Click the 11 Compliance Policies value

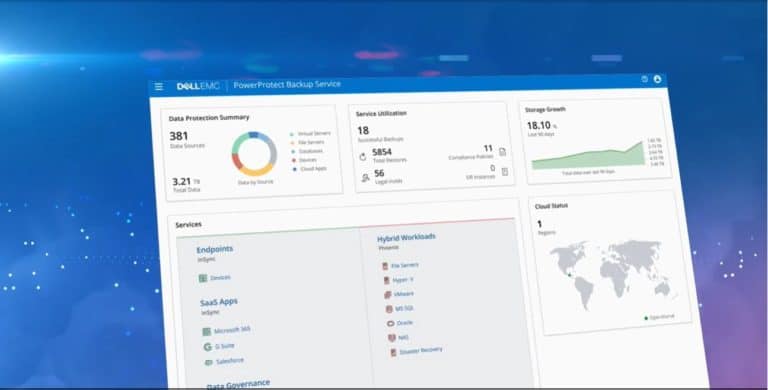tap(488, 148)
